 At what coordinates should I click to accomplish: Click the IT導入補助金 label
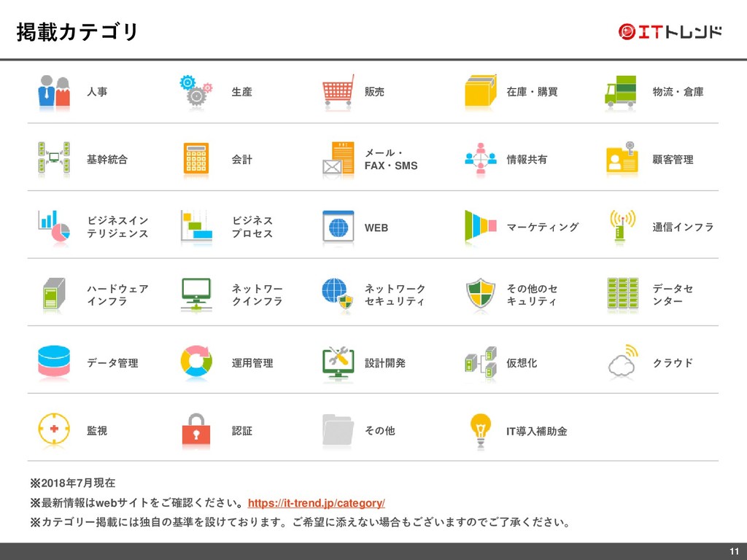(537, 432)
